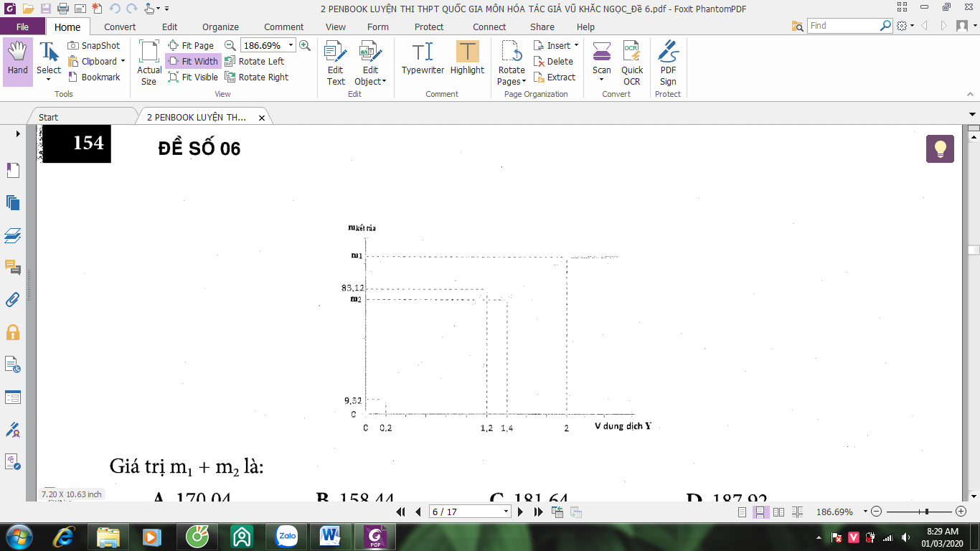Open the PDF Sign tool
The height and width of the screenshot is (551, 980).
coord(668,63)
